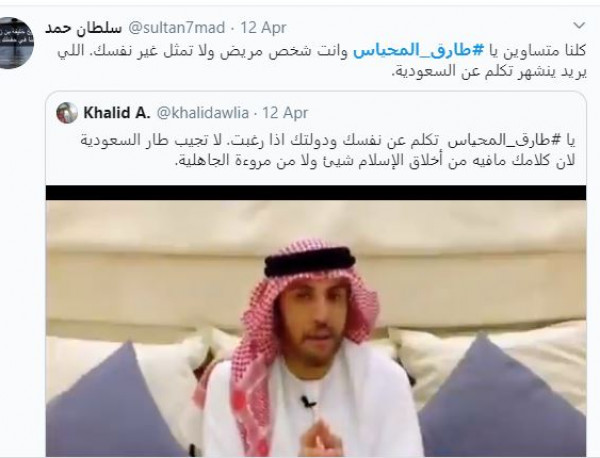Visit the @khalidawlia handle
The height and width of the screenshot is (458, 600).
click(202, 113)
